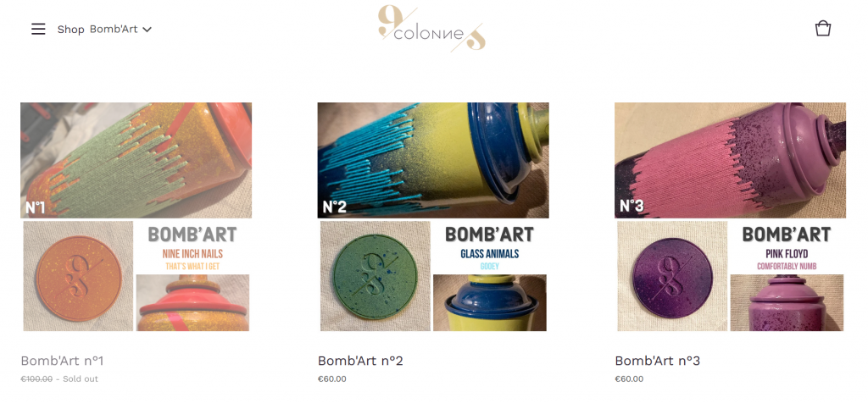Expand the Bomb'Art dropdown chevron

(x=147, y=30)
